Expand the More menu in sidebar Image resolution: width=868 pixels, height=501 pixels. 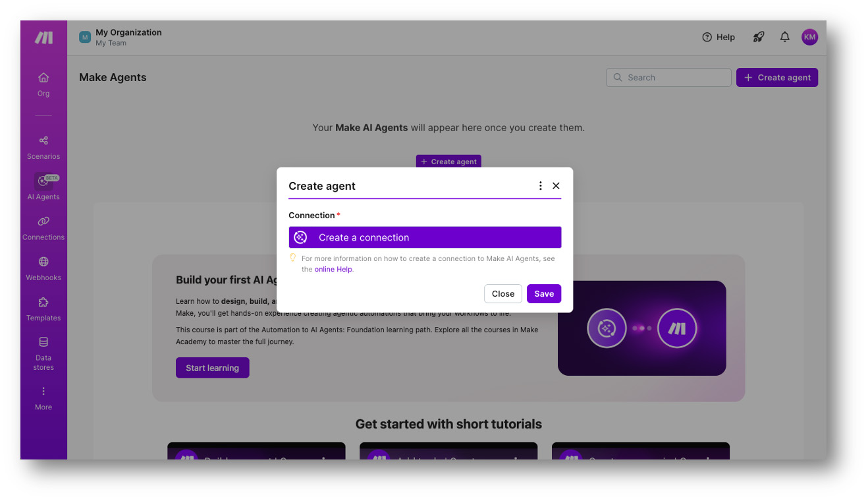tap(43, 398)
